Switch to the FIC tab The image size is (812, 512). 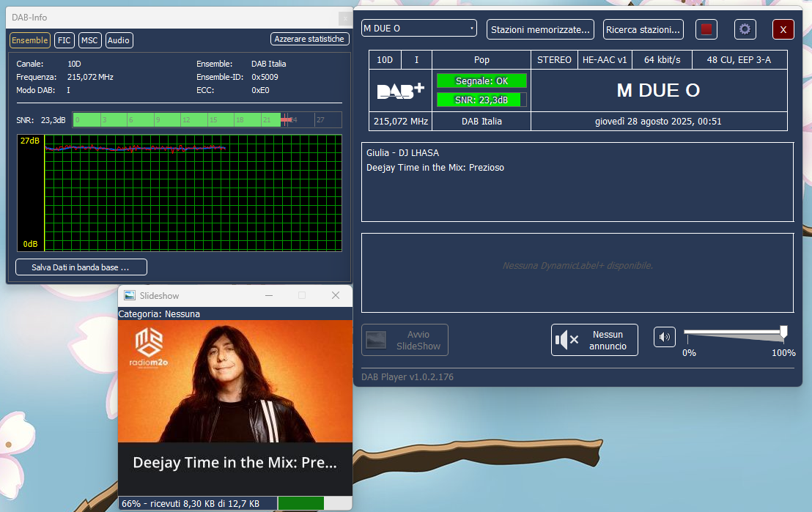click(x=64, y=40)
